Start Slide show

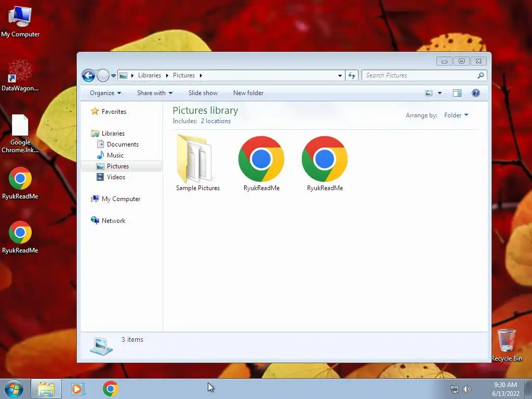click(x=203, y=93)
